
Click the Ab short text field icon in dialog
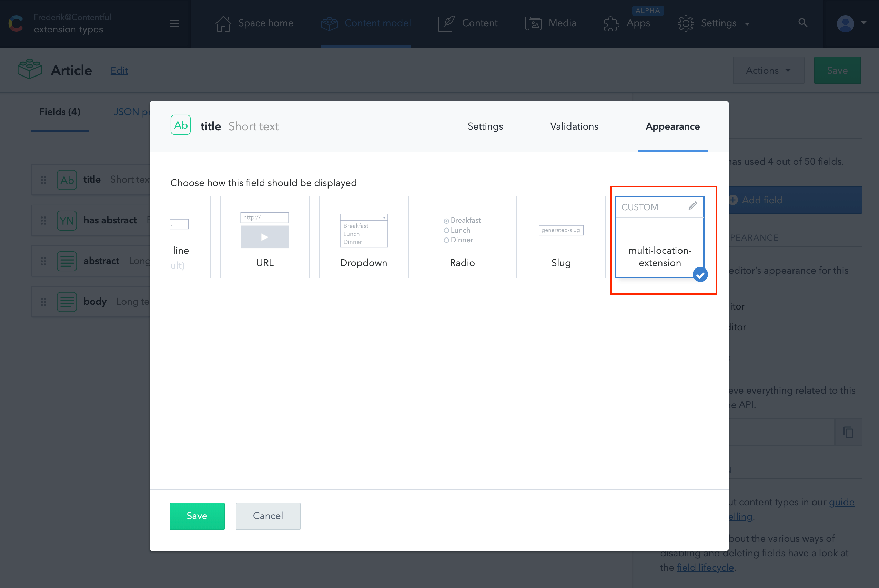tap(180, 125)
